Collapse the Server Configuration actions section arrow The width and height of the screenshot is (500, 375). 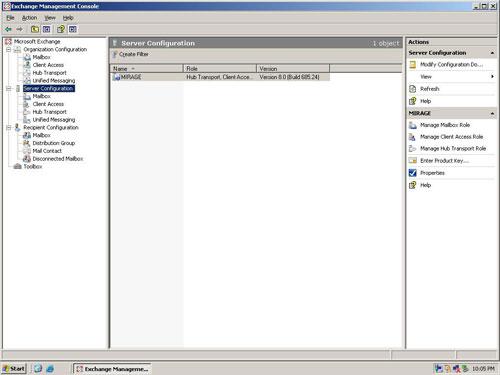point(492,53)
